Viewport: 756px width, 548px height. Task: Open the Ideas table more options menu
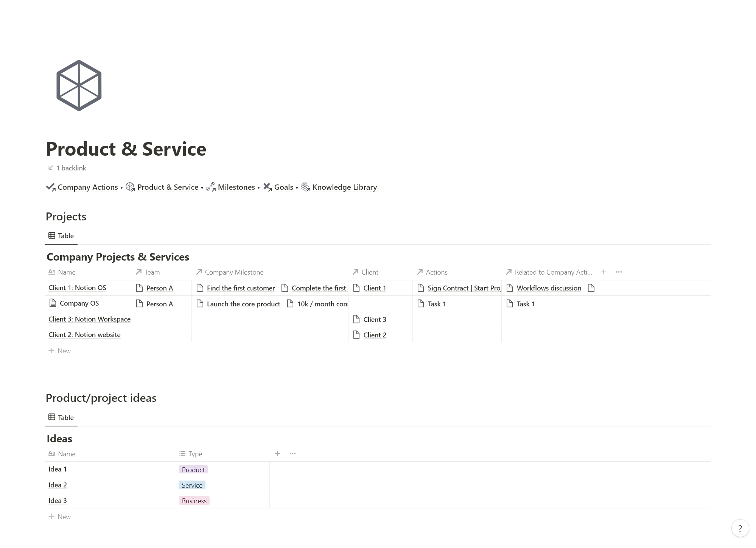point(292,454)
